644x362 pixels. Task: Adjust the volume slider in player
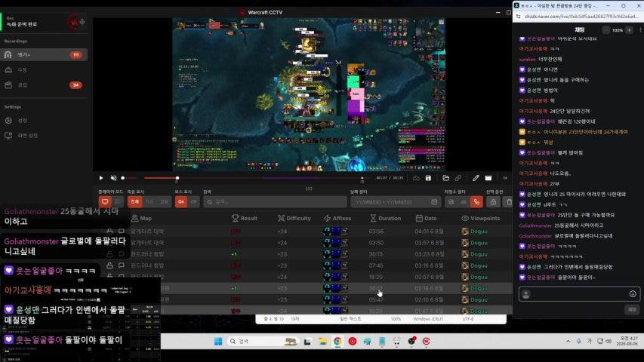pyautogui.click(x=123, y=178)
